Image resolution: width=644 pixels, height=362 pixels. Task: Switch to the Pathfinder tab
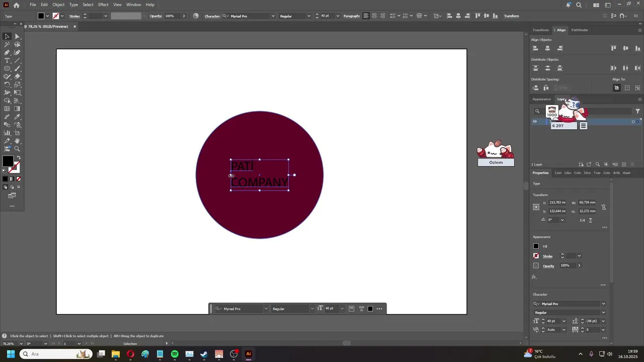[580, 30]
